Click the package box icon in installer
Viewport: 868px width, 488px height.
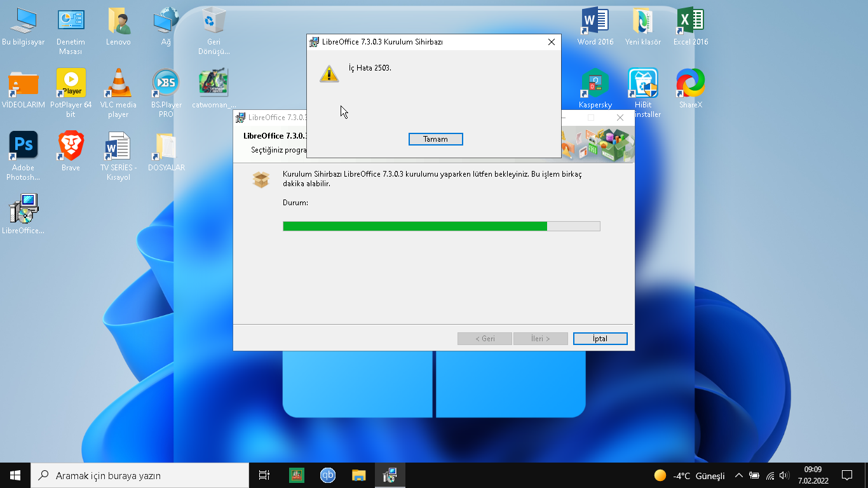point(261,180)
